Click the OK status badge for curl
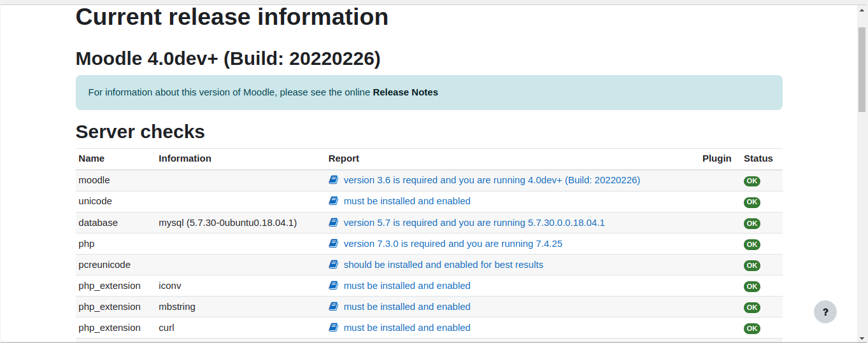Screen dimensions: 868x343 tap(752, 328)
